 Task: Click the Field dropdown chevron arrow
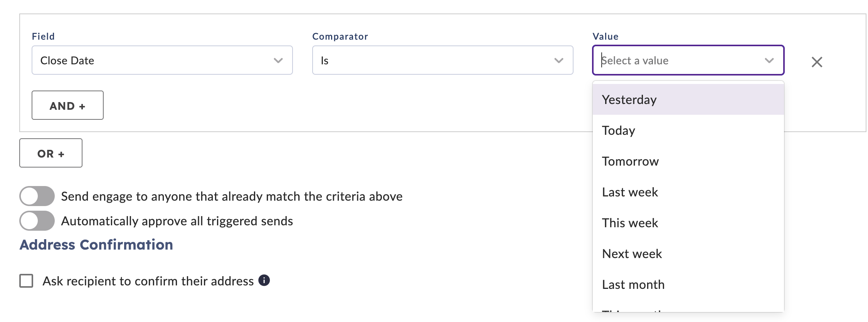278,60
